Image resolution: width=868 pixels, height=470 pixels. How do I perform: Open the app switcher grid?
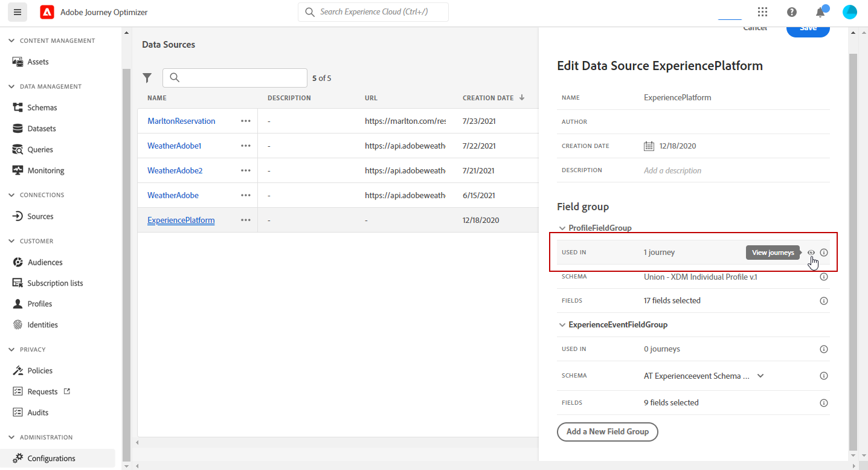click(x=762, y=12)
